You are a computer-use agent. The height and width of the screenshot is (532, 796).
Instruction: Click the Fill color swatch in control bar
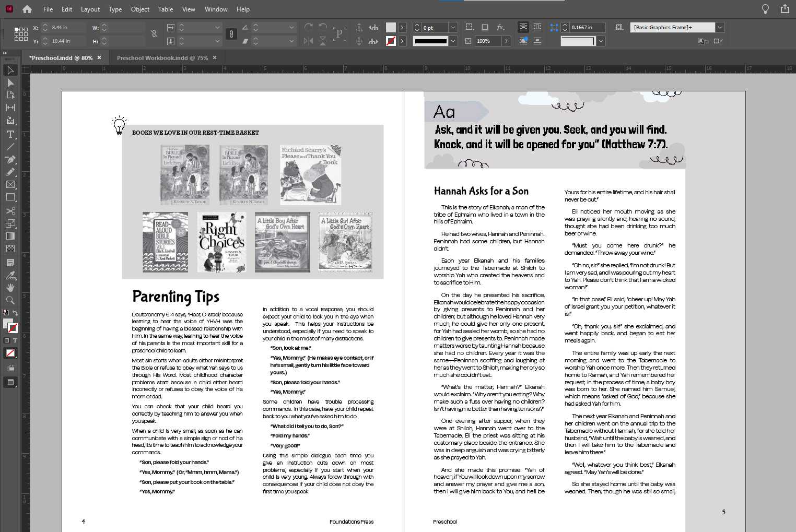391,27
